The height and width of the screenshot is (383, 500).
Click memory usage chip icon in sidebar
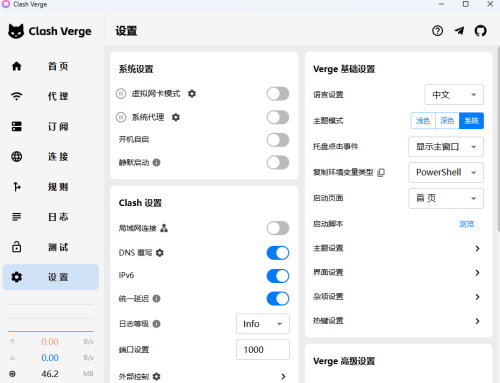pos(12,374)
